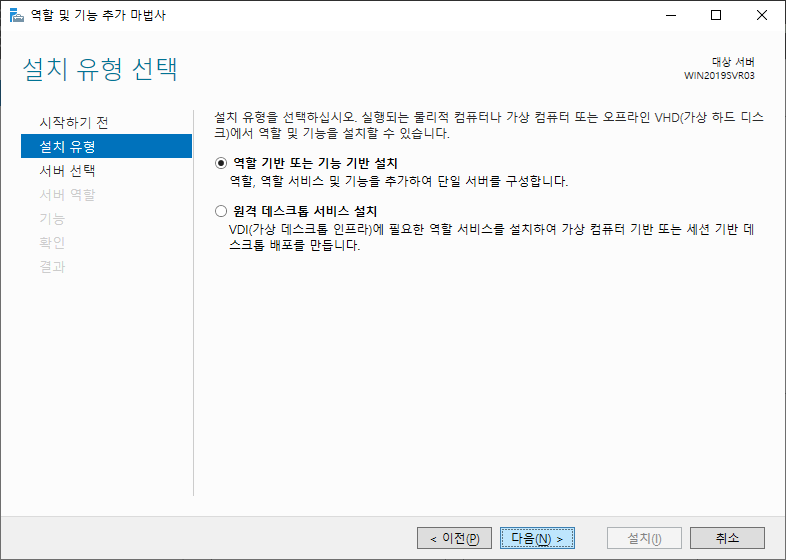Click the 설치 유형을 선택하십시오 instruction text

point(489,125)
